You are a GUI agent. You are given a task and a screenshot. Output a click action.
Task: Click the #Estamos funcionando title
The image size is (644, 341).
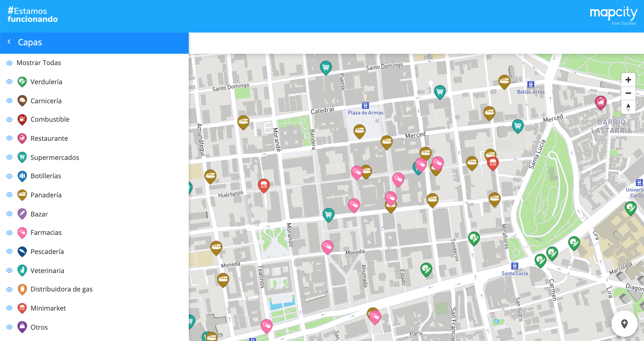coord(33,15)
